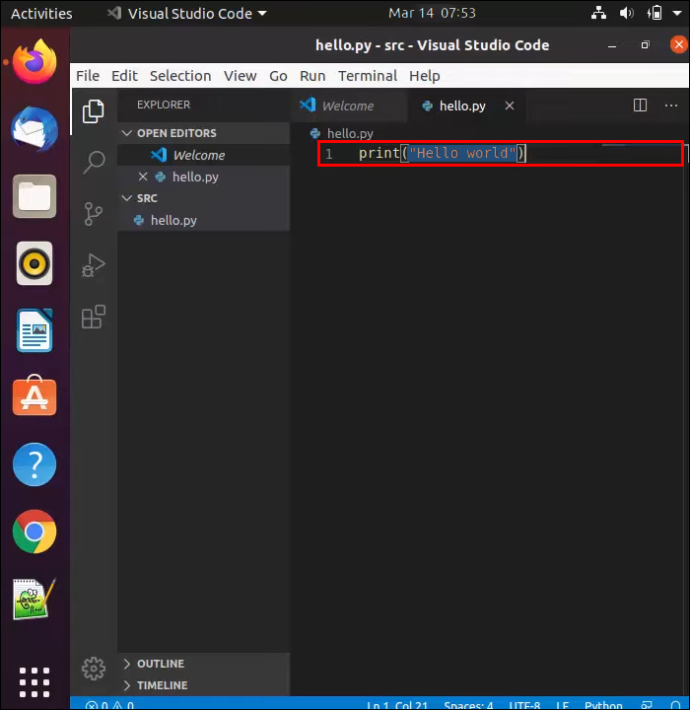The height and width of the screenshot is (710, 690).
Task: Open the Manage gear icon
Action: (x=94, y=668)
